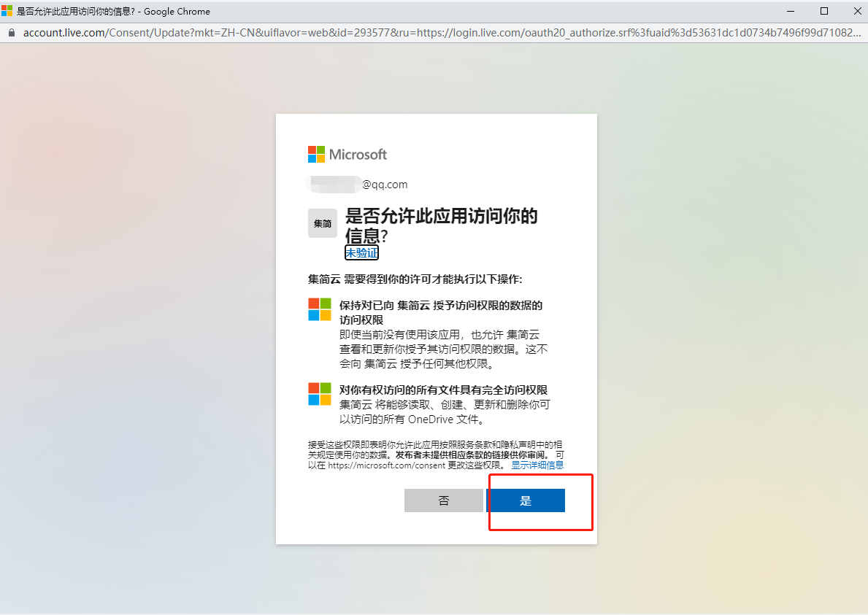Minimize the Chrome window
Viewport: 868px width, 615px height.
(x=791, y=11)
